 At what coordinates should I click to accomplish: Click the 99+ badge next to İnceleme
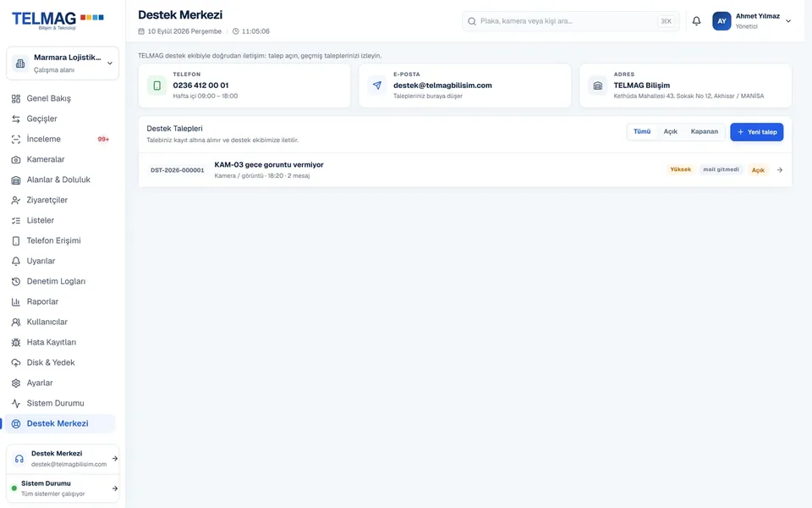coord(103,139)
